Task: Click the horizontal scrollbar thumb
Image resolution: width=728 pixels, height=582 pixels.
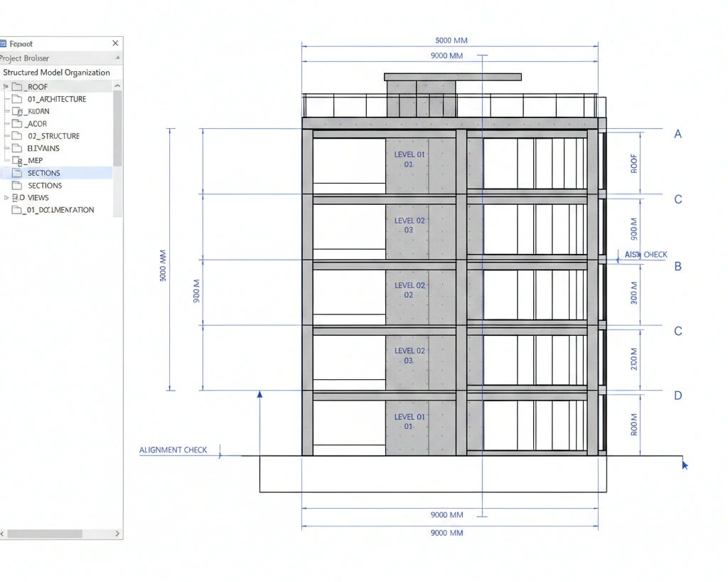Action: 45,534
